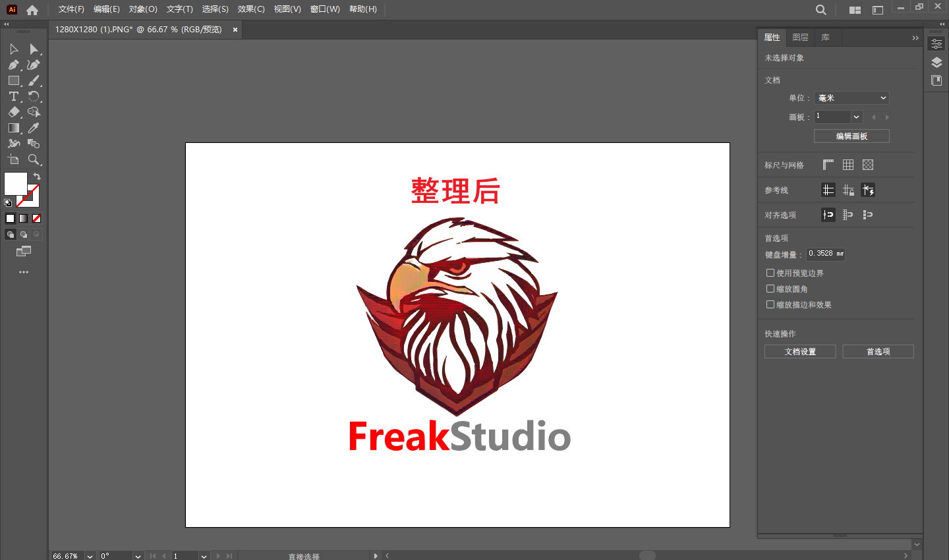Enable 缩放圆角 checkbox

(x=770, y=289)
